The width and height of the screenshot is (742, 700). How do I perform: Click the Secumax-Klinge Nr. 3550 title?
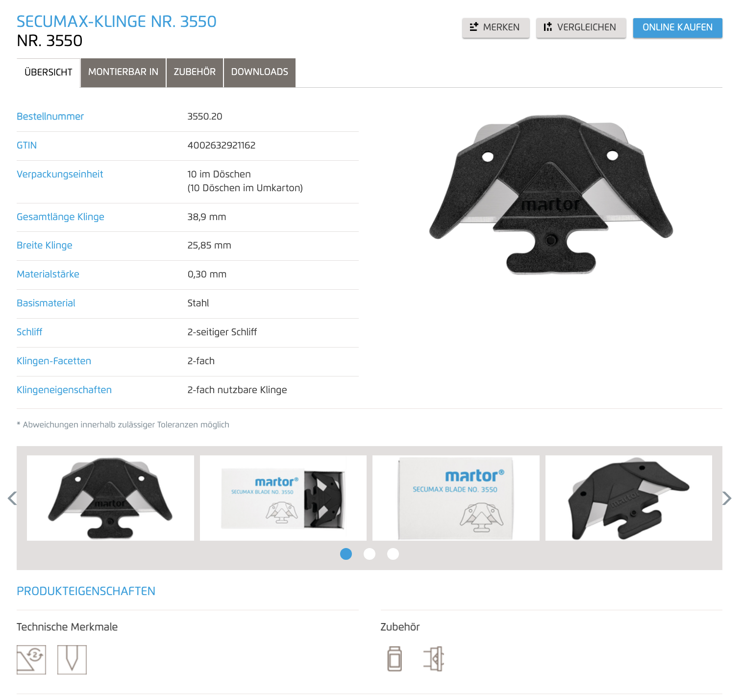(117, 22)
